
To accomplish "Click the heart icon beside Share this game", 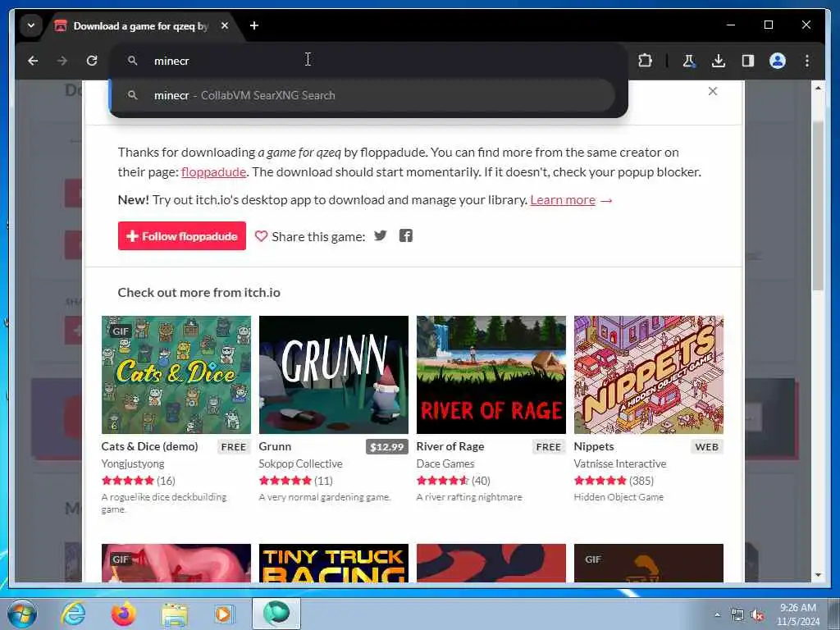I will (x=261, y=236).
